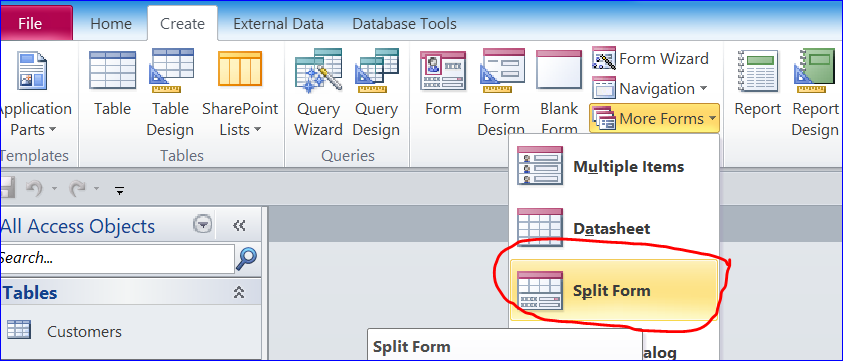The height and width of the screenshot is (361, 843).
Task: Start the Form Wizard
Action: pyautogui.click(x=651, y=59)
